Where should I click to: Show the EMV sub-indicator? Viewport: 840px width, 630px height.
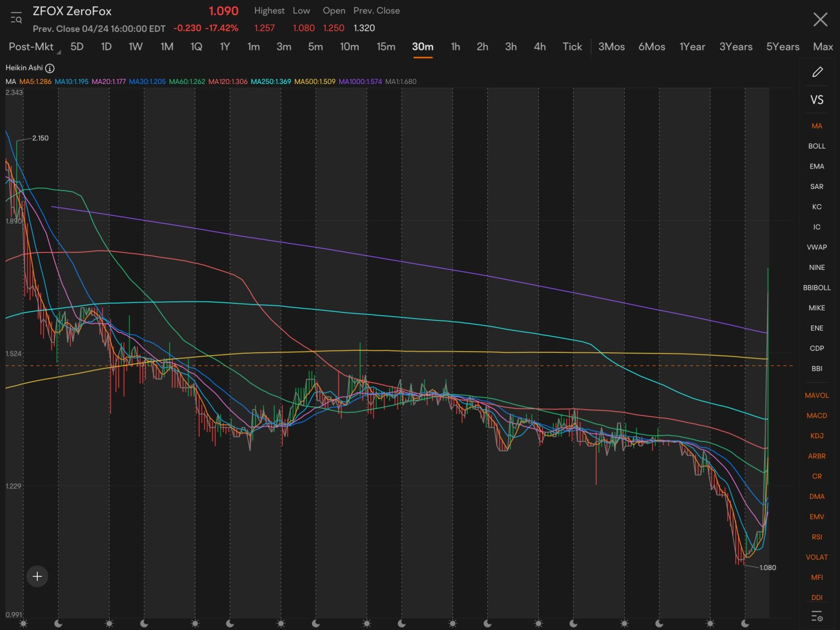pos(817,517)
